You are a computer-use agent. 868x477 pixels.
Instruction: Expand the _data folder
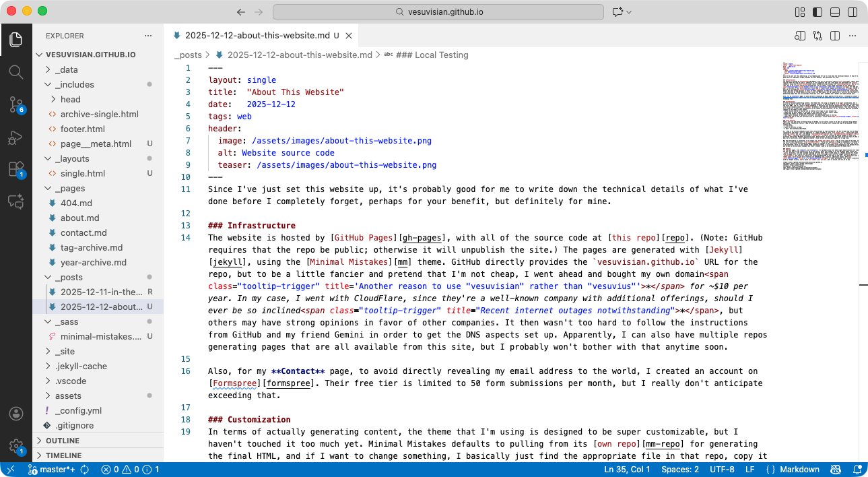point(66,69)
